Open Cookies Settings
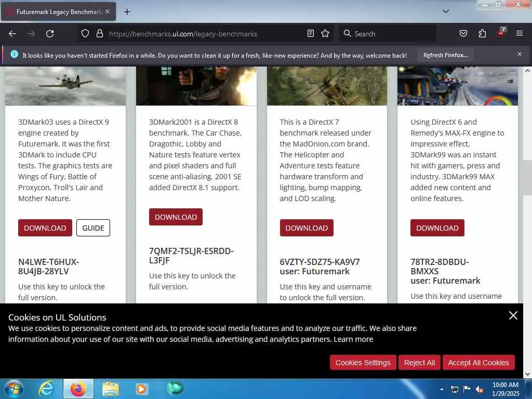The image size is (532, 399). [x=363, y=363]
